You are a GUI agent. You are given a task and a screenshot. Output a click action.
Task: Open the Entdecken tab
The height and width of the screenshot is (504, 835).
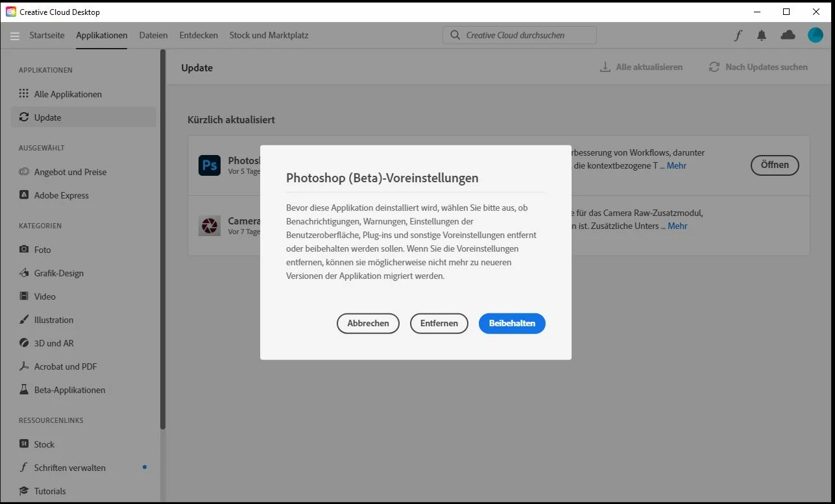tap(199, 35)
